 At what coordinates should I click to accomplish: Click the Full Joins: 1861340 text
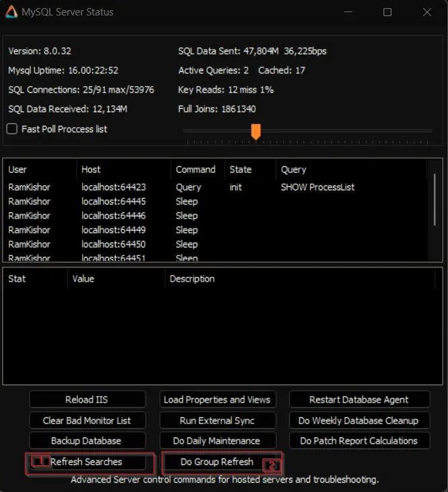pyautogui.click(x=217, y=109)
